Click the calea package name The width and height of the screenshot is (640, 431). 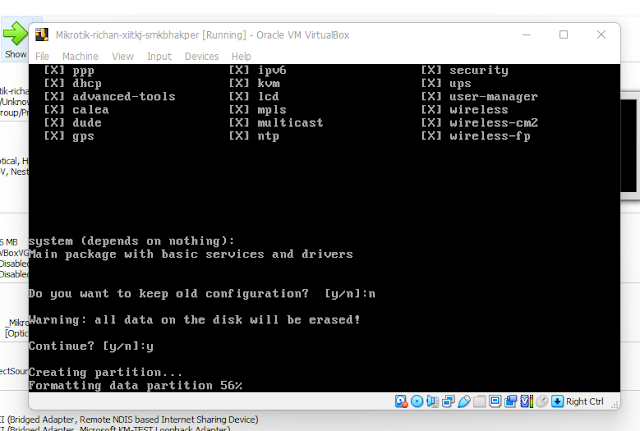click(x=91, y=109)
